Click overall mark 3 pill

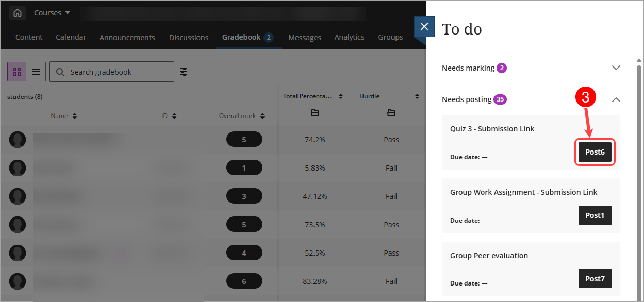(244, 196)
